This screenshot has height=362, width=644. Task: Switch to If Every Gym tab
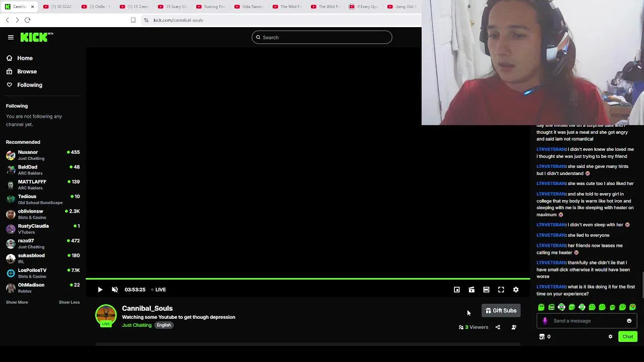coord(364,7)
